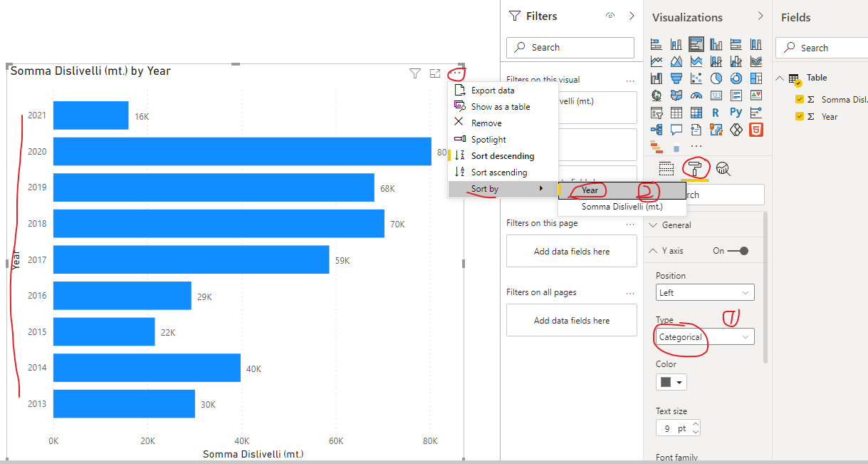Select the KPI visual
Viewport: 868px width, 464px height.
coord(756,95)
